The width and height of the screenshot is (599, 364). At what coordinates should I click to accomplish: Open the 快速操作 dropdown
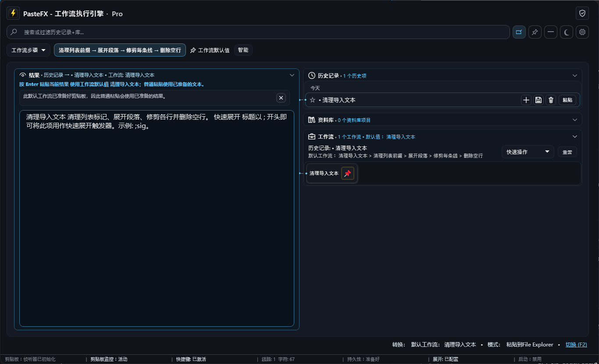[x=528, y=152]
